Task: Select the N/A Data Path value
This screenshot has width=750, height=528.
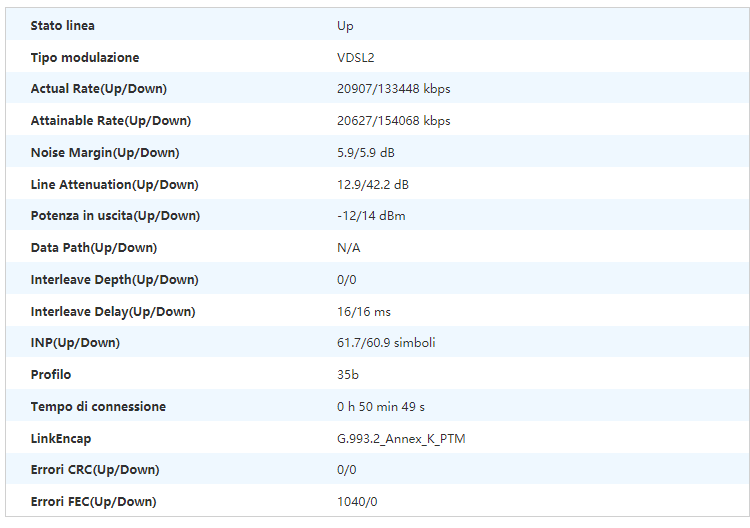Action: tap(347, 248)
